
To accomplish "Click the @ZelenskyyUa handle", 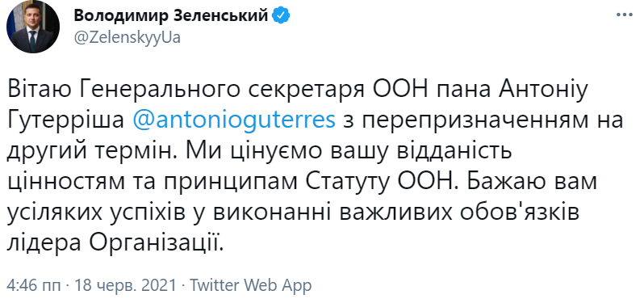I will click(128, 37).
